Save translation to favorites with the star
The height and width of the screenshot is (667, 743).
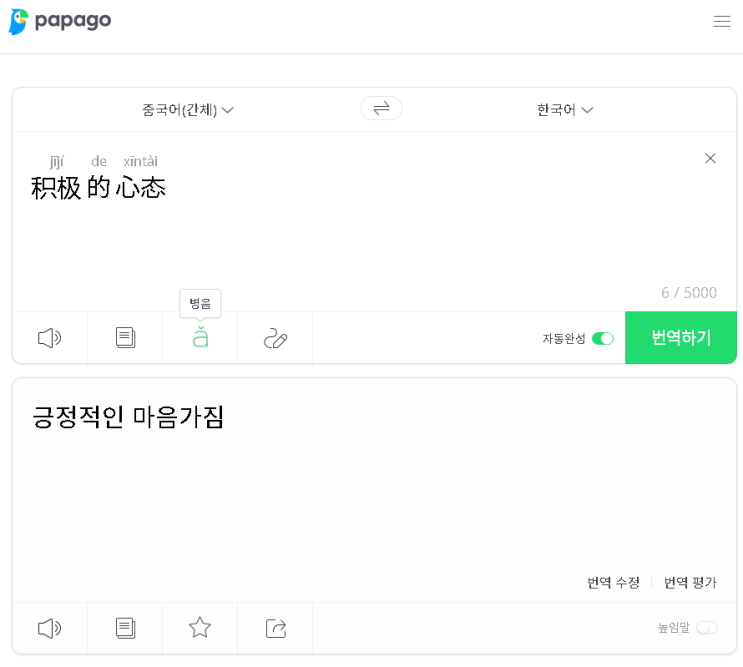click(x=200, y=628)
